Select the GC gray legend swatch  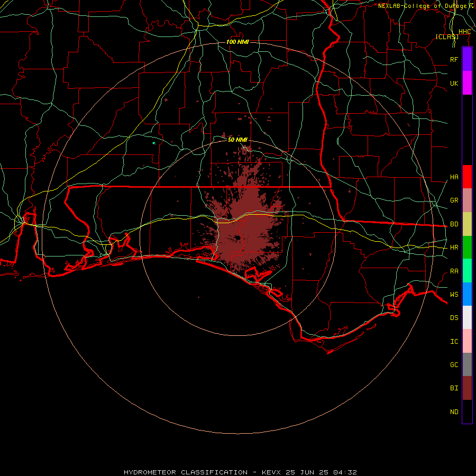[x=467, y=364]
